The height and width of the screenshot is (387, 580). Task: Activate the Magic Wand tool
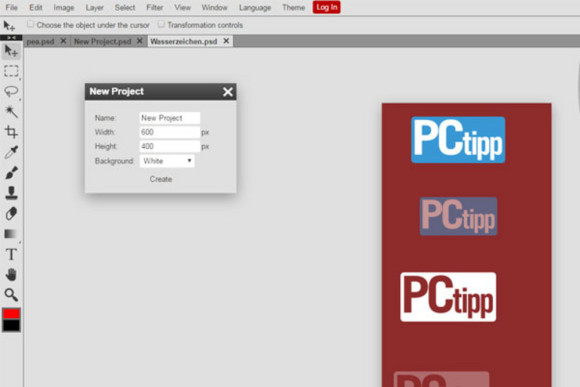(x=11, y=111)
